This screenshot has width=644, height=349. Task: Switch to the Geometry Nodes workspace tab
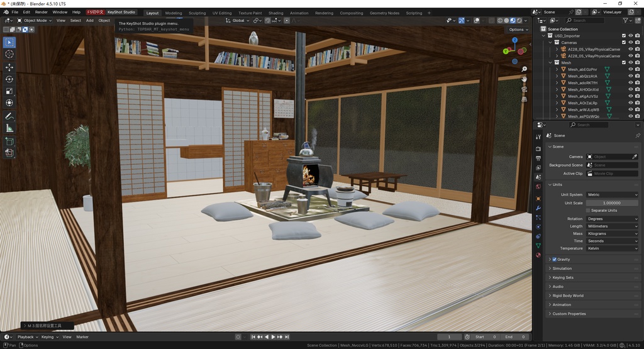pyautogui.click(x=384, y=13)
